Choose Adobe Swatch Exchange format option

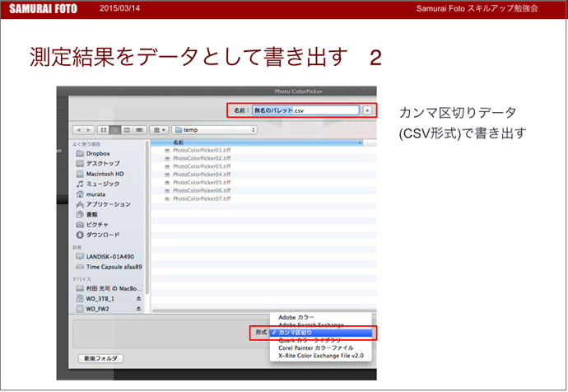tap(320, 325)
